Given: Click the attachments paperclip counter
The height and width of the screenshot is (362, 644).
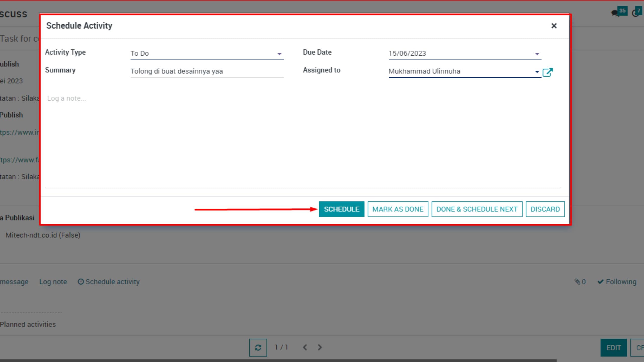Looking at the screenshot, I should (x=580, y=282).
